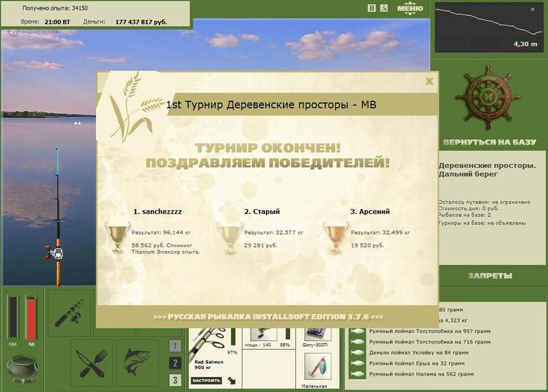Click the ship steering wheel icon
This screenshot has height=392, width=548.
click(x=489, y=97)
